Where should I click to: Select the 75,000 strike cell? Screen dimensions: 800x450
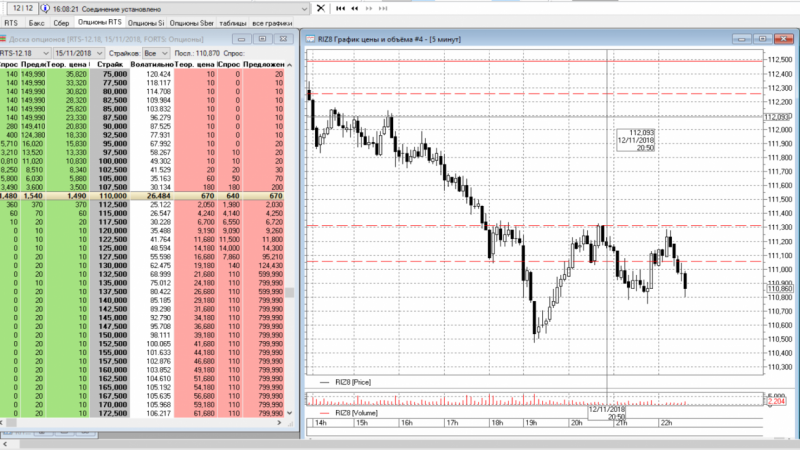pyautogui.click(x=110, y=74)
